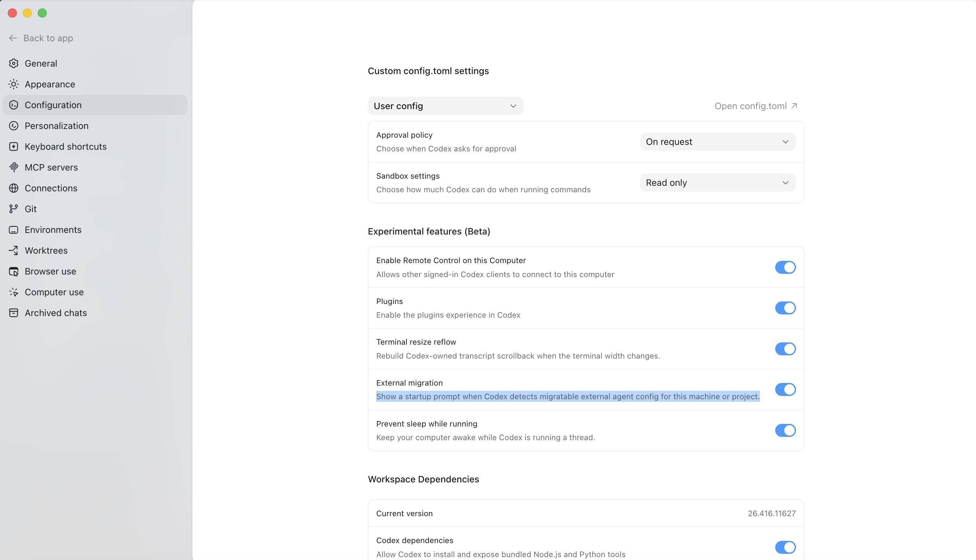This screenshot has width=976, height=560.
Task: Click the Personalization icon
Action: 13,126
